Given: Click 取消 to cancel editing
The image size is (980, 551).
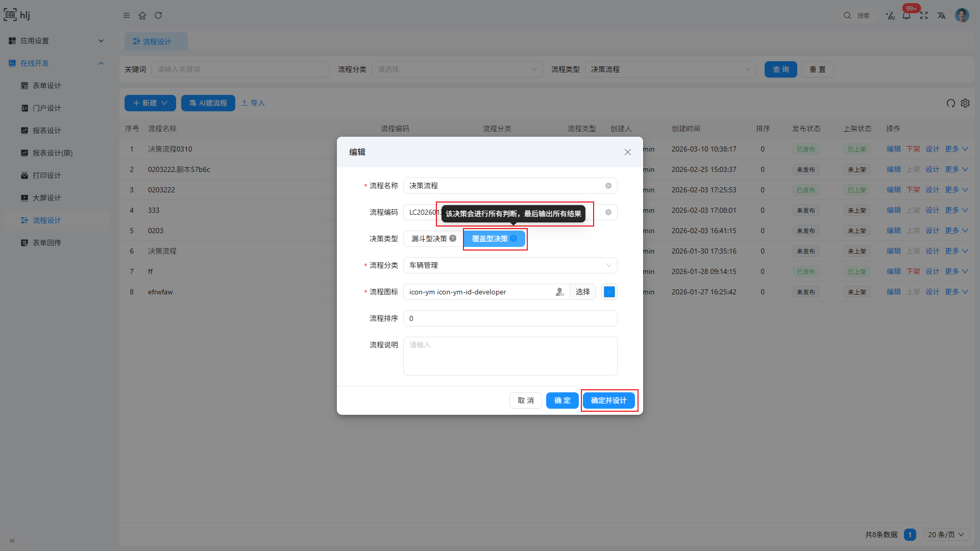Looking at the screenshot, I should point(525,400).
